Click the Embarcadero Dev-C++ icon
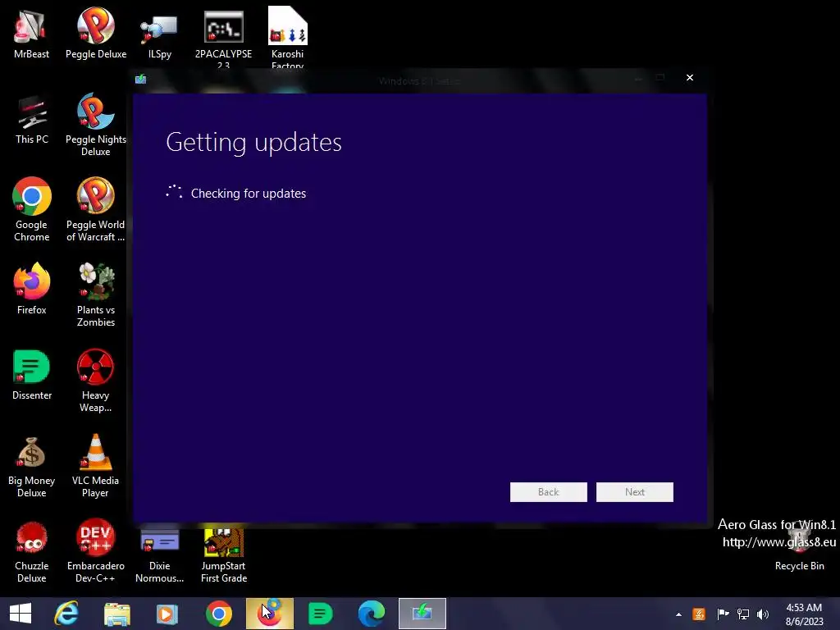 tap(96, 551)
